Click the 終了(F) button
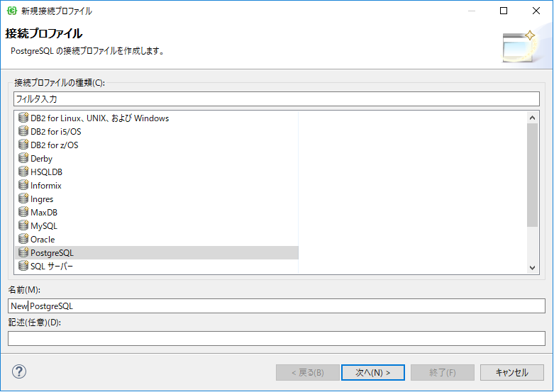Image resolution: width=554 pixels, height=392 pixels. [x=443, y=373]
